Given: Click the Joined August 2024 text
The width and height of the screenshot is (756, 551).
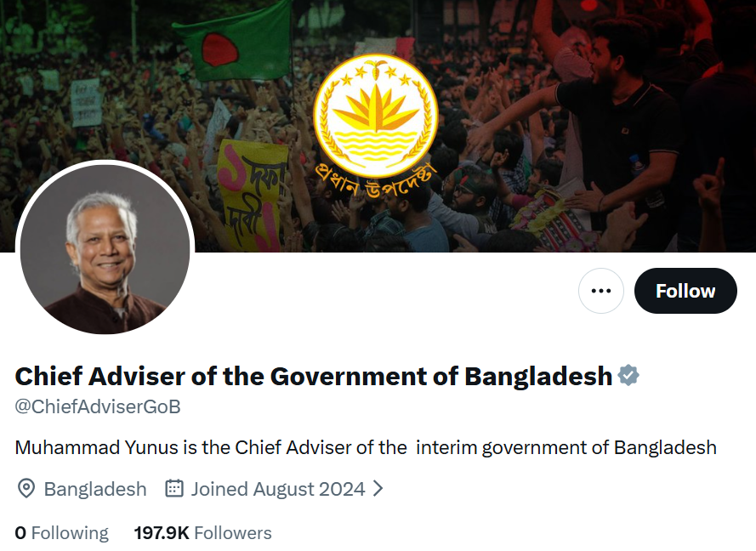Looking at the screenshot, I should pos(278,489).
